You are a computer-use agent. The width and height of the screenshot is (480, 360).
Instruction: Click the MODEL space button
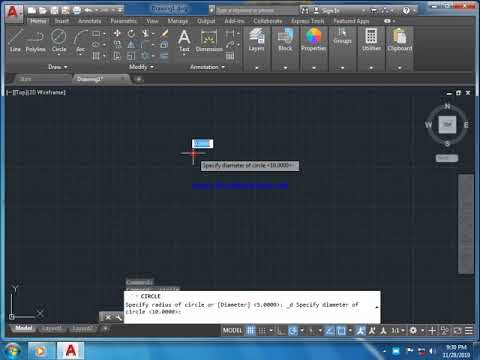[x=232, y=331]
